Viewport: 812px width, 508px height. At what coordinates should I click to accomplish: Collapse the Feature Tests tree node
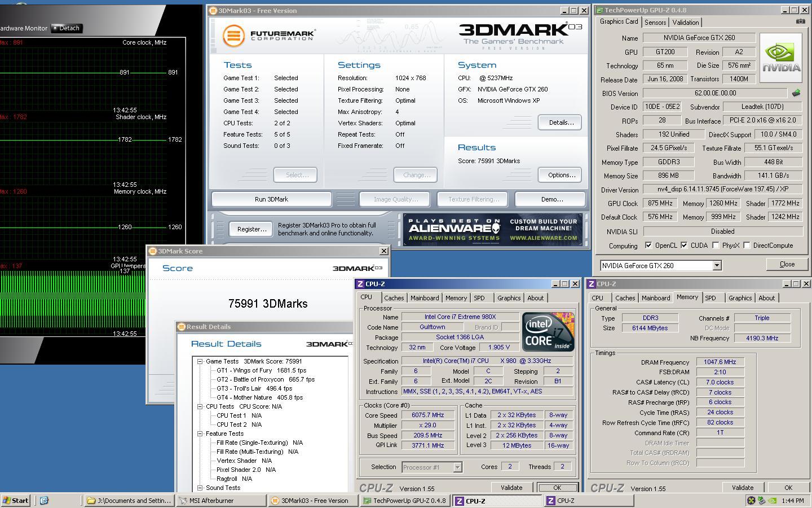point(200,433)
